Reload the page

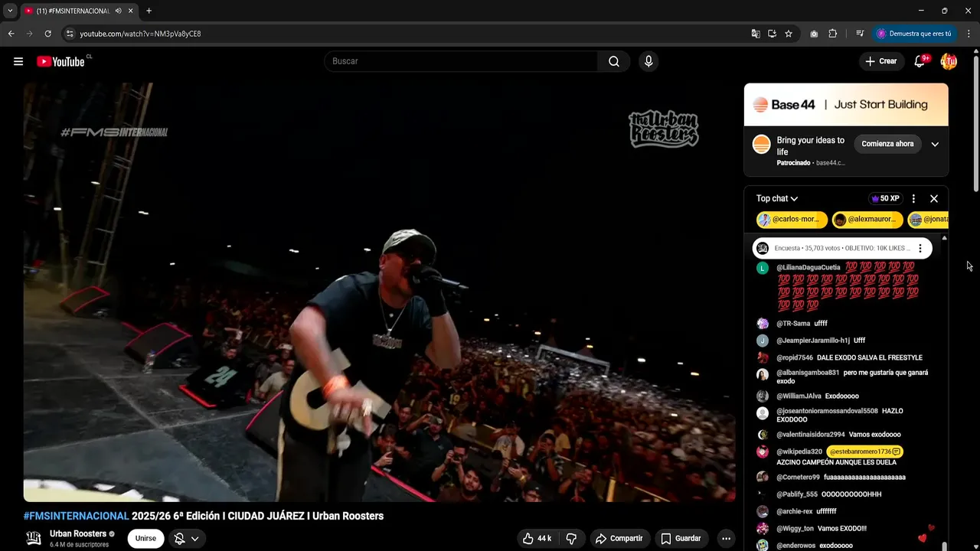pos(47,34)
